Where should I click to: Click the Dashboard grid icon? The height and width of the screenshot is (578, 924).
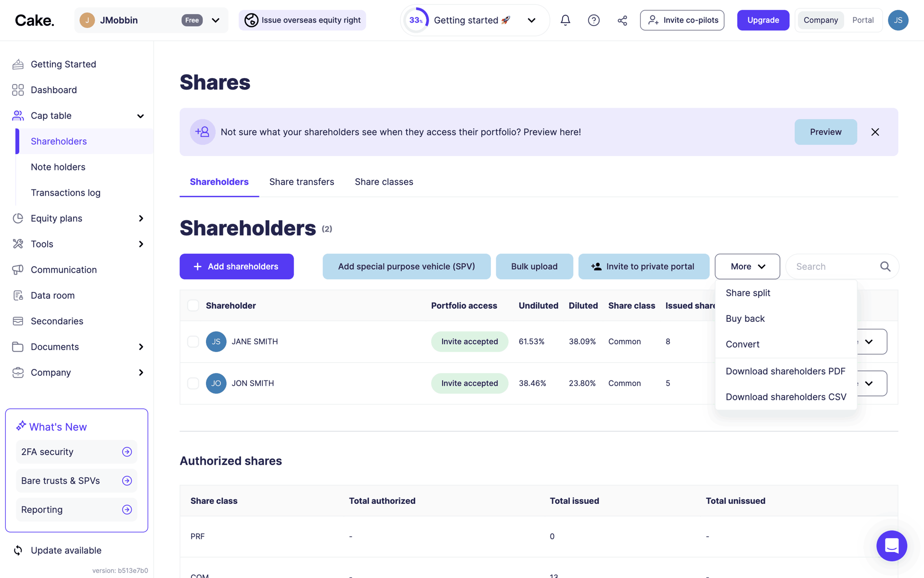click(18, 90)
